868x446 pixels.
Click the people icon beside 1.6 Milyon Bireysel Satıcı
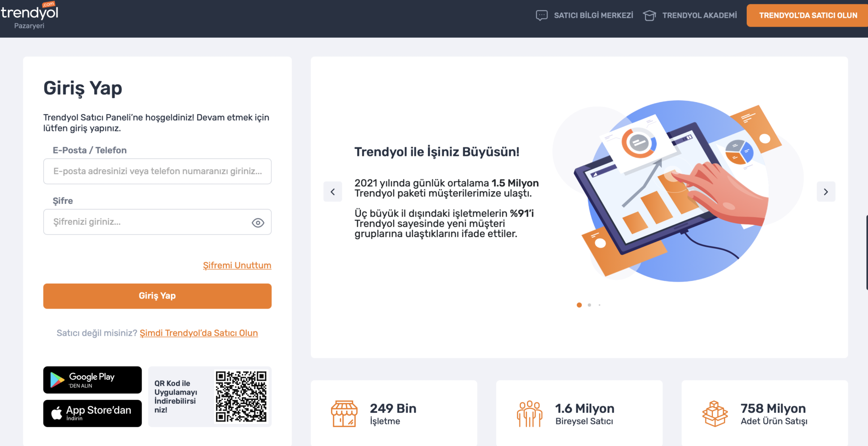(530, 413)
